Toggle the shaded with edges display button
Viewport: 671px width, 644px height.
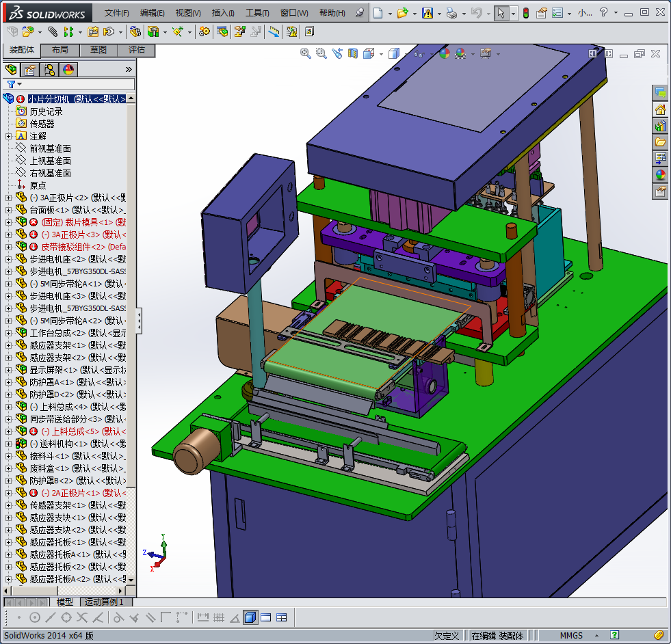(x=250, y=617)
